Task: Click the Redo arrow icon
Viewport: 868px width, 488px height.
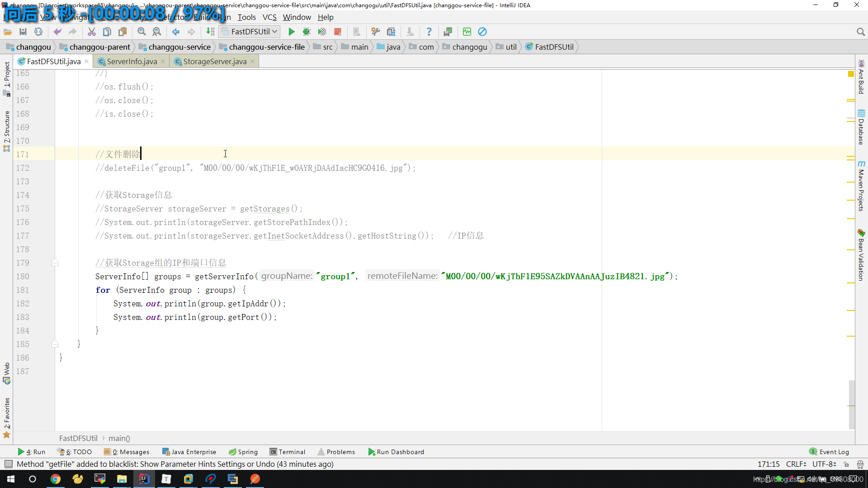Action: [x=72, y=32]
